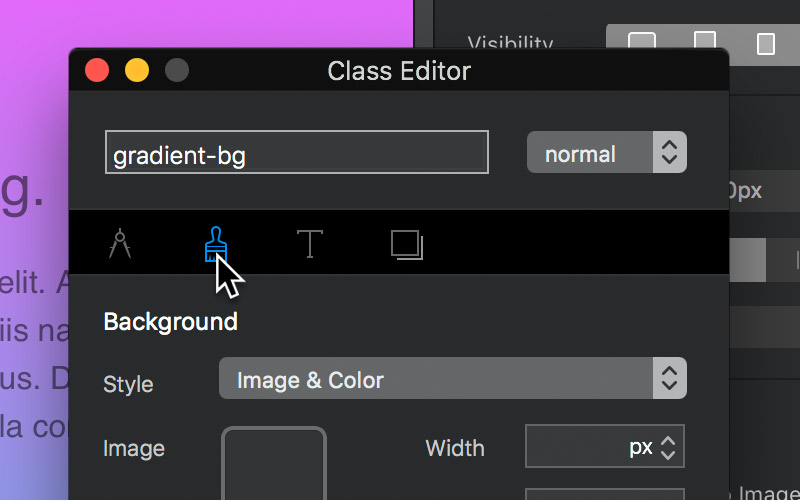This screenshot has height=500, width=800.
Task: Click the empty background Image well
Action: pyautogui.click(x=274, y=463)
